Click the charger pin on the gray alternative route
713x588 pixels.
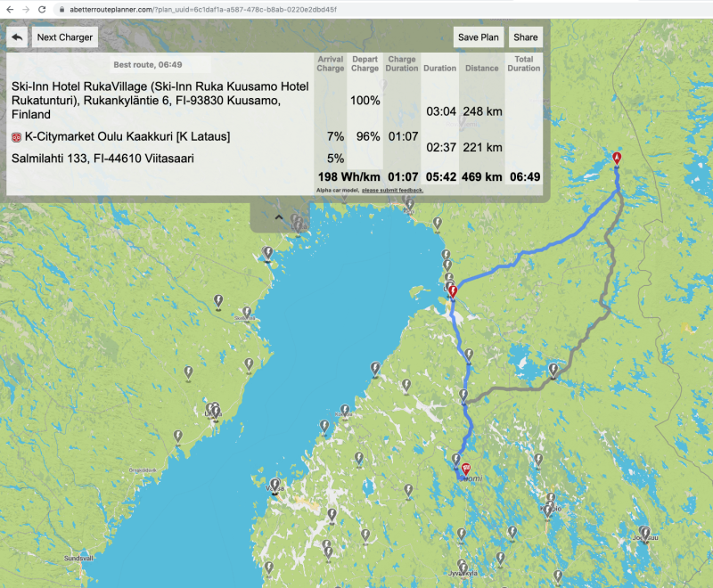coord(553,369)
